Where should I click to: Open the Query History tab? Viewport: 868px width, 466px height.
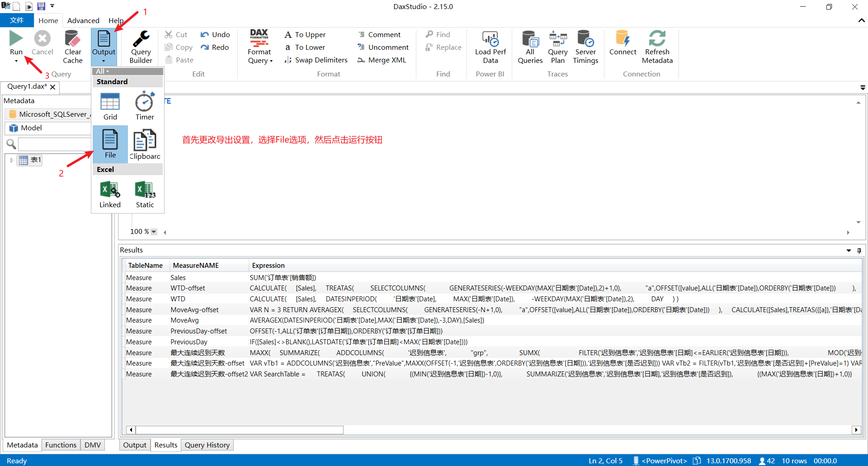207,445
